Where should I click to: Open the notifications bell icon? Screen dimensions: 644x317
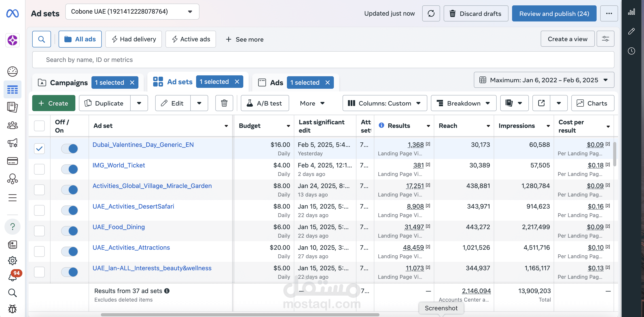13,277
